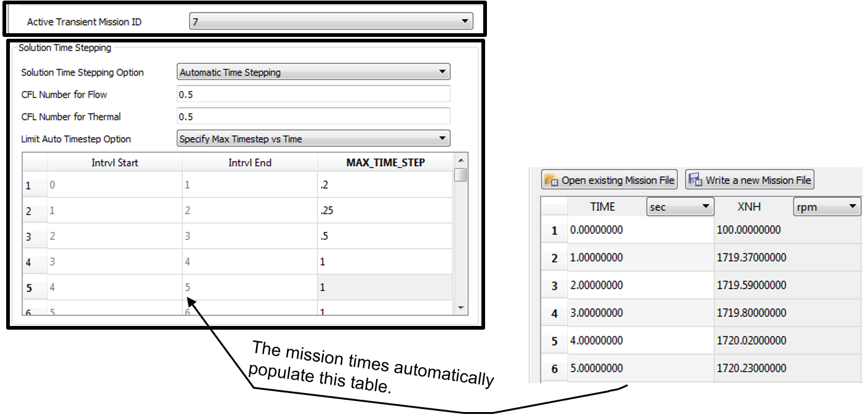
Task: Click the CFL Number for Thermal label
Action: tap(71, 116)
